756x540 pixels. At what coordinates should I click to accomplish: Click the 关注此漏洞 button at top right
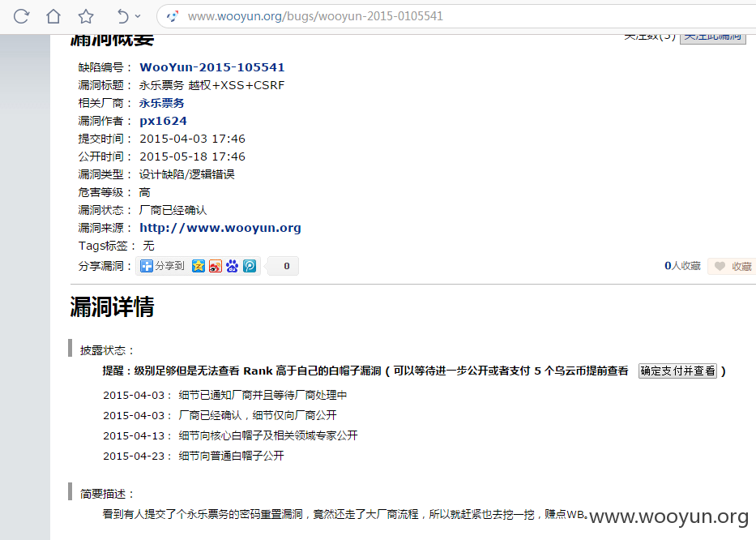click(712, 37)
